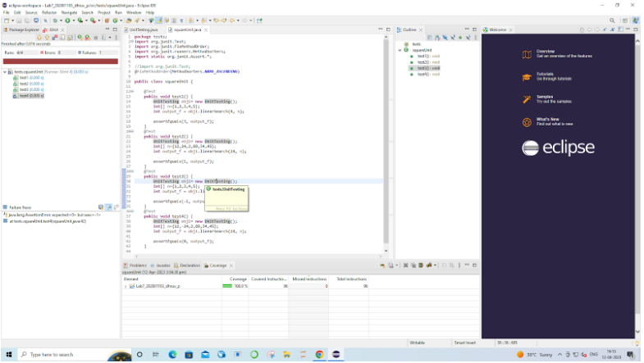
Task: Toggle Hide Static members in Outline toolbar
Action: [x=453, y=38]
